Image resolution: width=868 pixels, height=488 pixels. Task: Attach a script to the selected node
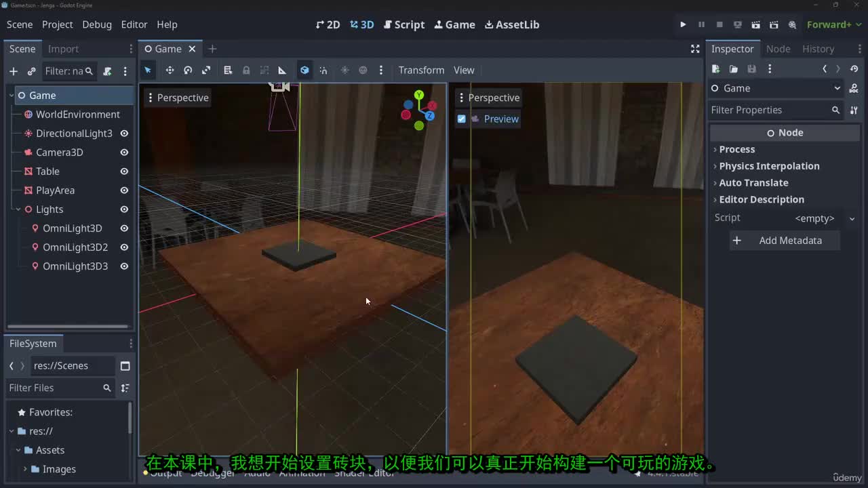click(x=107, y=71)
